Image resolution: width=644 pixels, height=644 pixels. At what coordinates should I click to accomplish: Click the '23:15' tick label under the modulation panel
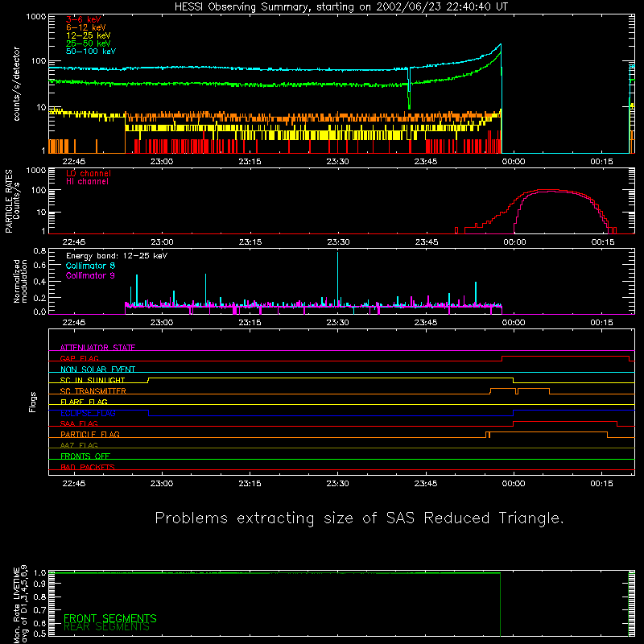tap(250, 323)
